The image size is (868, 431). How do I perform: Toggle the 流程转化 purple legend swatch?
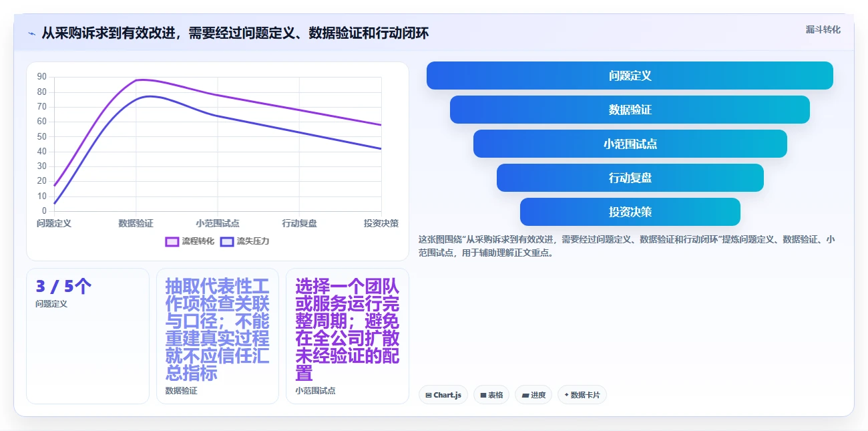click(x=172, y=241)
